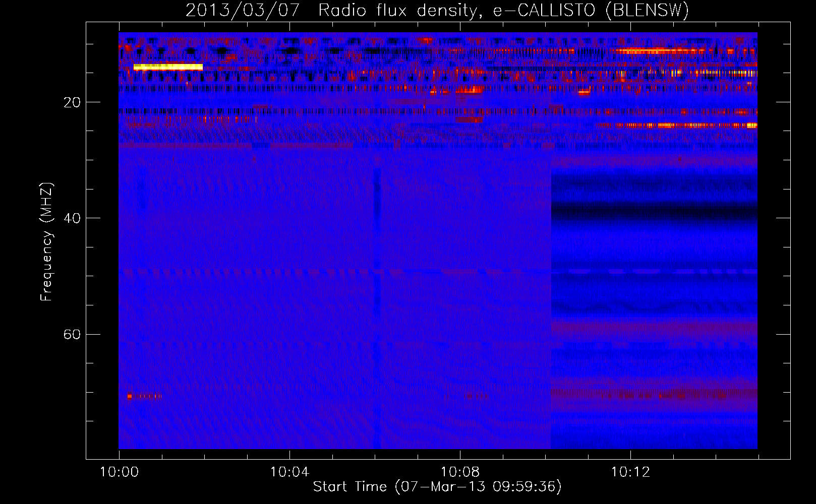The image size is (816, 504).
Task: Click the '20' frequency axis label
Action: click(72, 102)
